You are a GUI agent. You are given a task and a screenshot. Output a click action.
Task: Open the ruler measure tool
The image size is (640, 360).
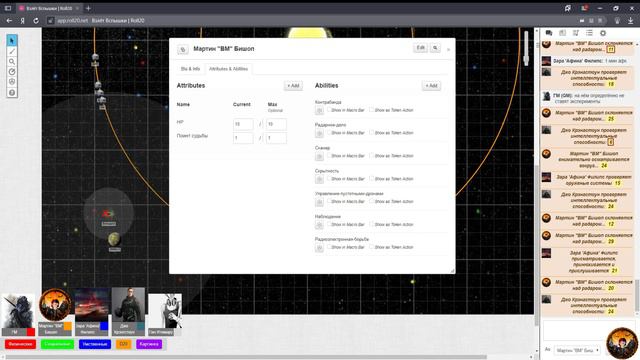point(12,72)
